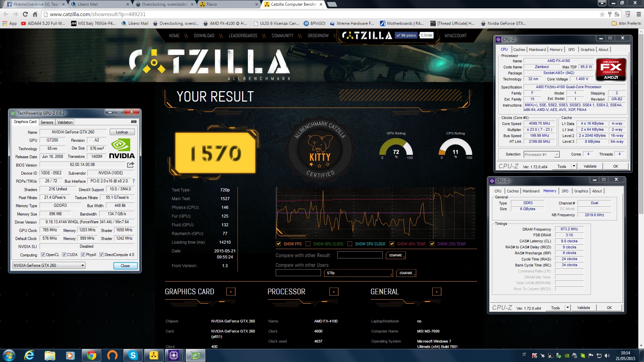Click the Bus Interface question mark in GPU-Z

[133, 181]
